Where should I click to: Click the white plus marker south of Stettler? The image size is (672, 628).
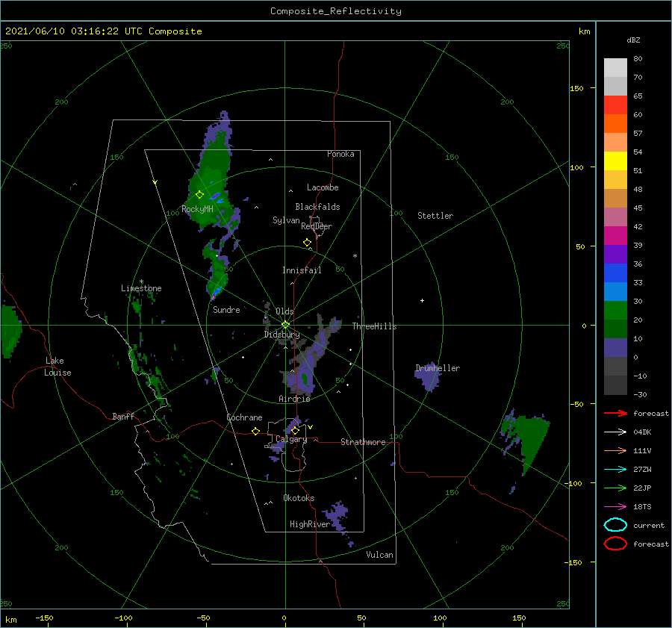coord(422,300)
